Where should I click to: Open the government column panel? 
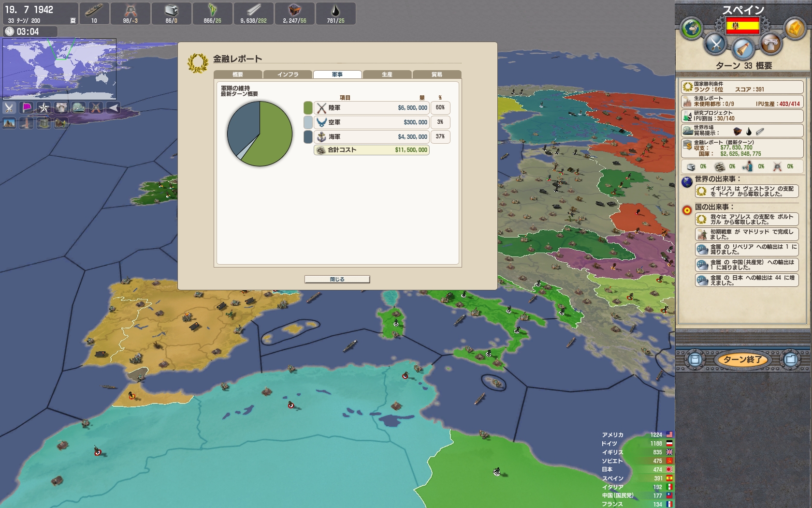point(770,44)
